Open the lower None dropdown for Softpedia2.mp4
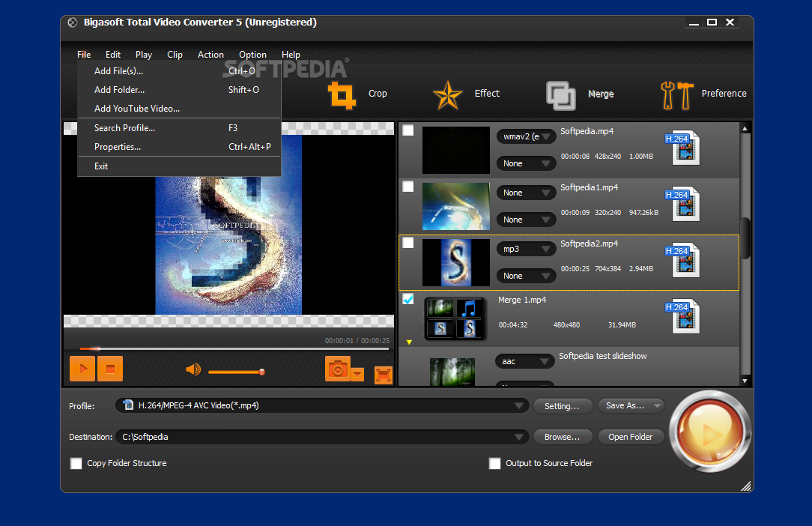 [526, 276]
